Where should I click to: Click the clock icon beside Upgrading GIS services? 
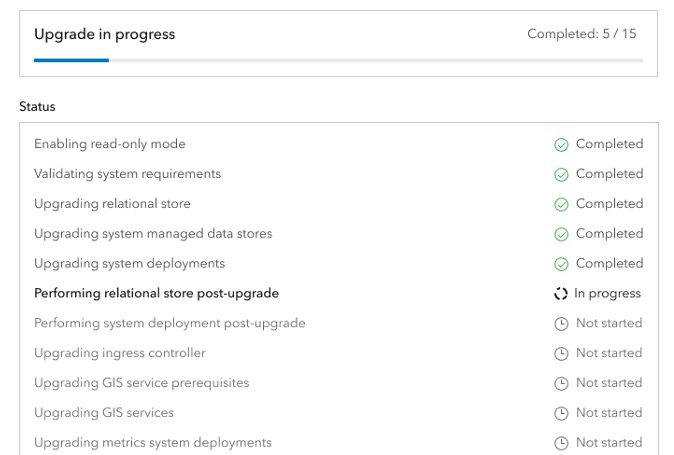(561, 413)
